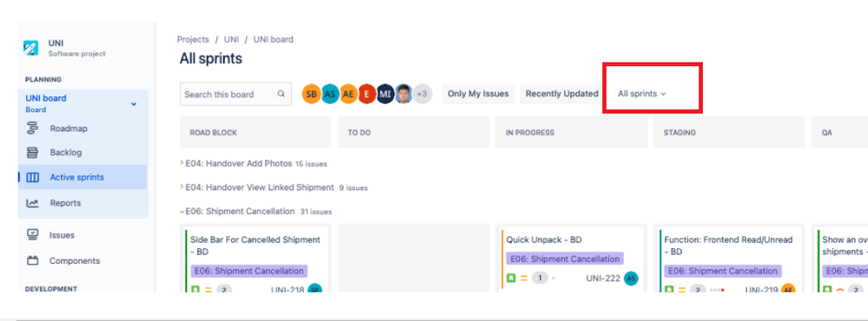Filter by MI avatar
This screenshot has height=321, width=868.
click(385, 94)
